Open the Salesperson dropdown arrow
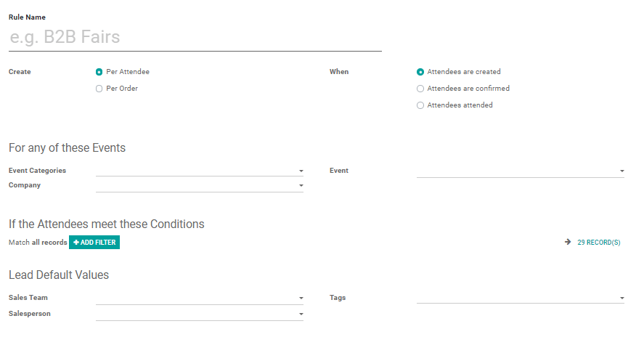 (301, 314)
